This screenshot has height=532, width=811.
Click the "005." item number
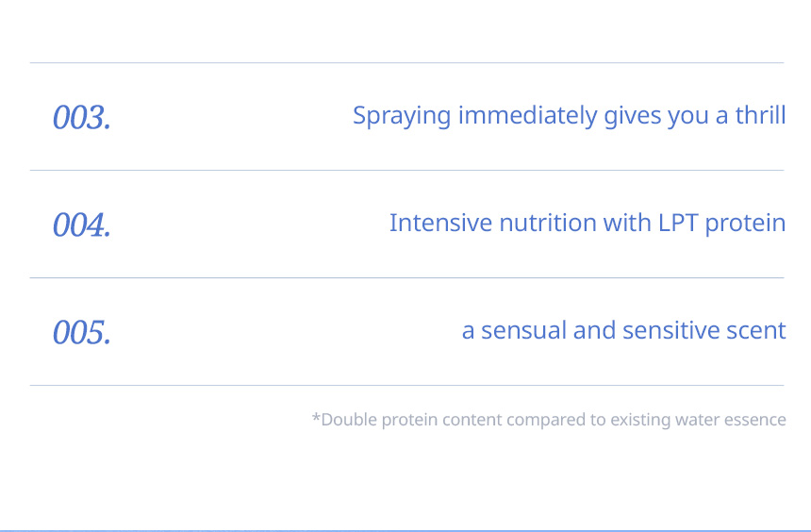tap(82, 332)
